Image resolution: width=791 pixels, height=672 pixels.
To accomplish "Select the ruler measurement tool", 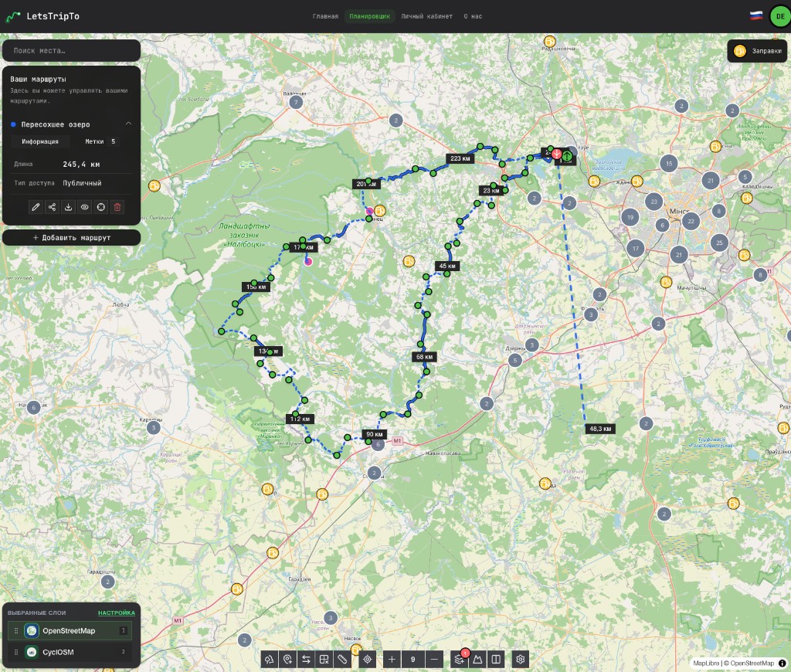I will [342, 659].
